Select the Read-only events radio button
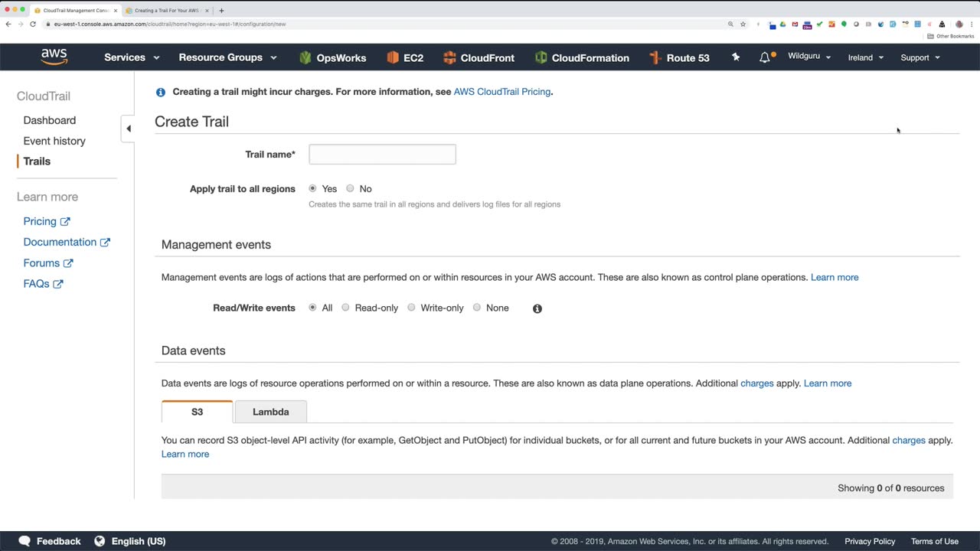This screenshot has width=980, height=551. pos(345,308)
